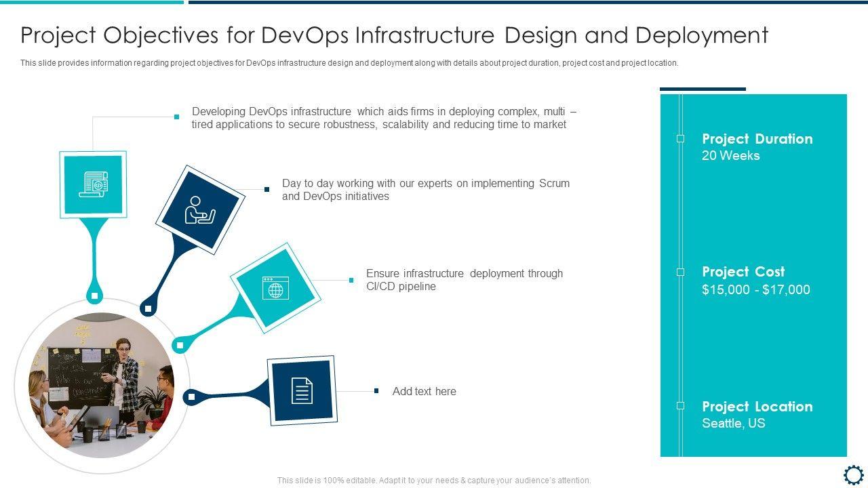Click square marker beside Project Location

pos(680,406)
